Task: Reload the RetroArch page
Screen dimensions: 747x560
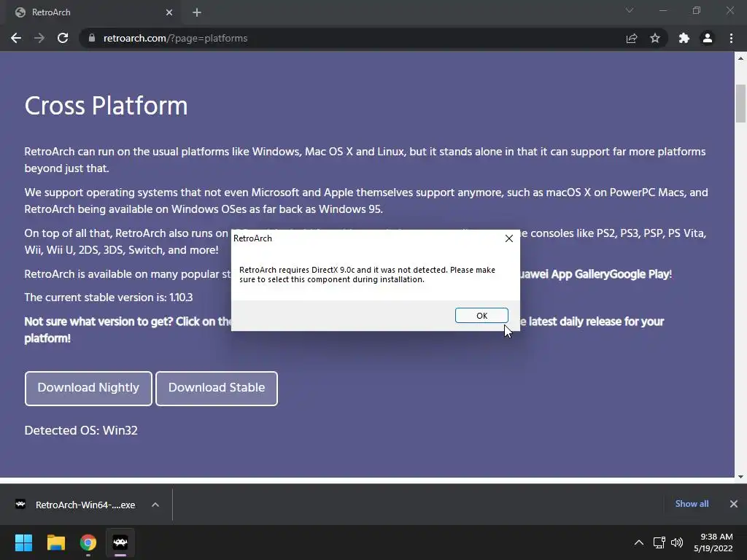Action: point(63,38)
